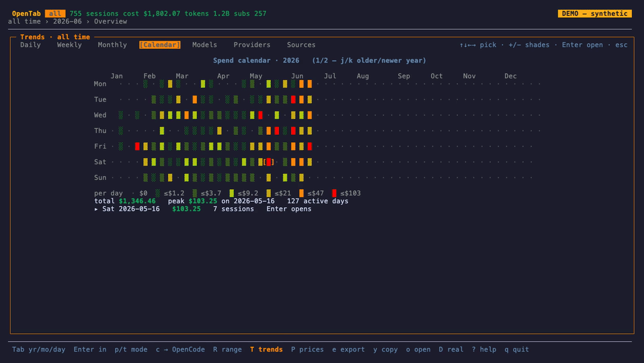Click the '7 sessions' text
Screen dimensions: 644x363
coord(233,209)
